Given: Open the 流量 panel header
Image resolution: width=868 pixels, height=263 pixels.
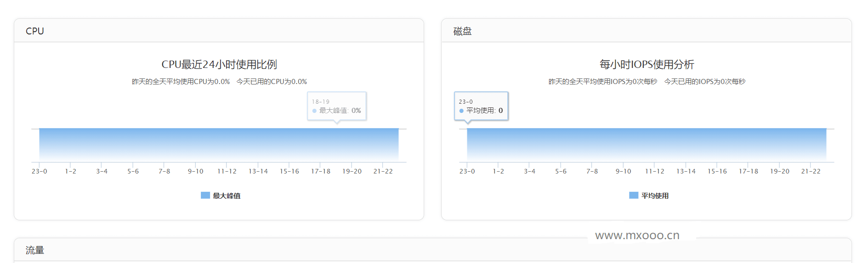Looking at the screenshot, I should [35, 250].
